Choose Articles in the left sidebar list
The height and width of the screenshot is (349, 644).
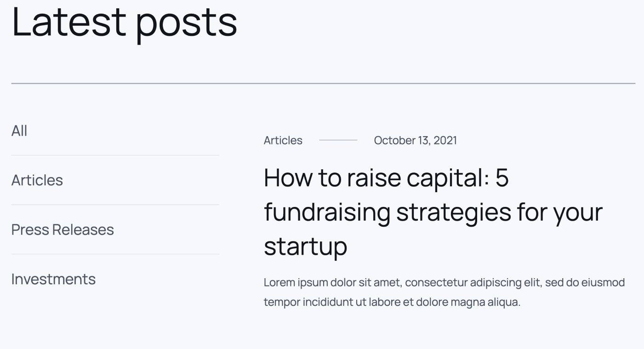pyautogui.click(x=38, y=180)
